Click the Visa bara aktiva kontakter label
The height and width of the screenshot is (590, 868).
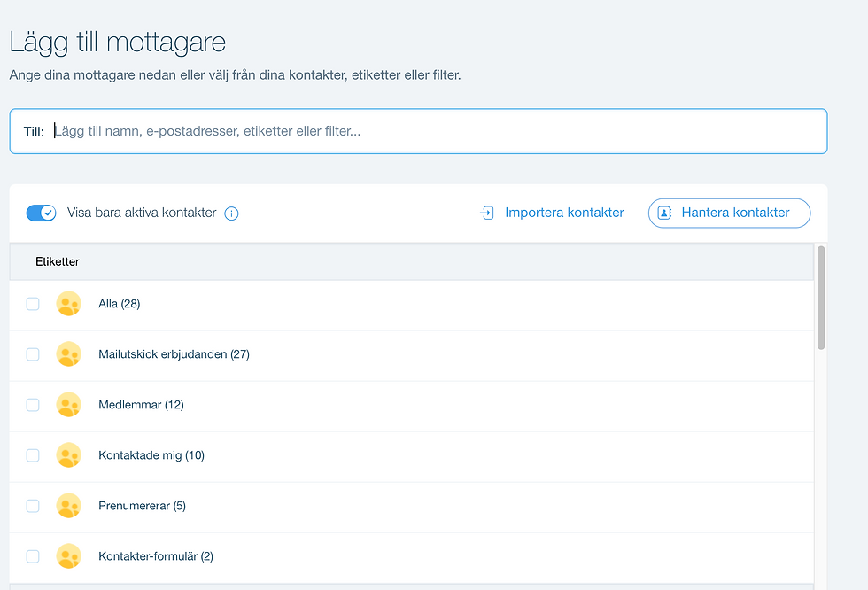pos(142,213)
